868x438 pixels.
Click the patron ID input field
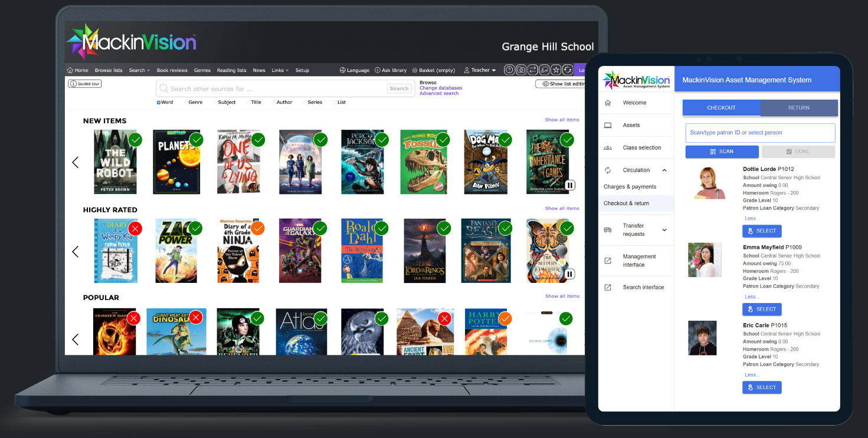pyautogui.click(x=760, y=133)
